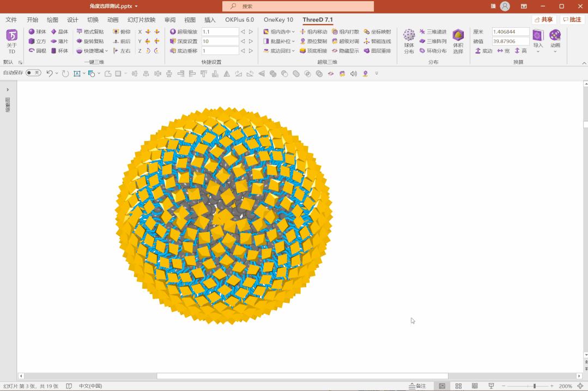The height and width of the screenshot is (391, 588).
Task: Click the 体积选择 tool
Action: 458,41
